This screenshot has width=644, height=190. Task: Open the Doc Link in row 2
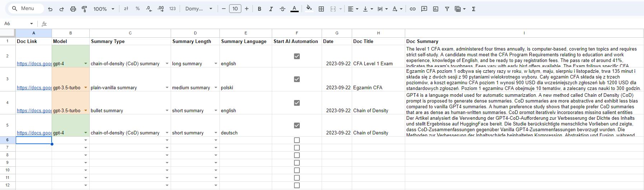(34, 63)
